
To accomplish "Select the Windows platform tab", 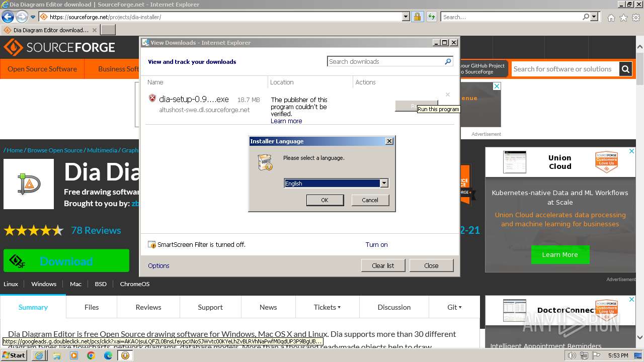I will (x=44, y=284).
